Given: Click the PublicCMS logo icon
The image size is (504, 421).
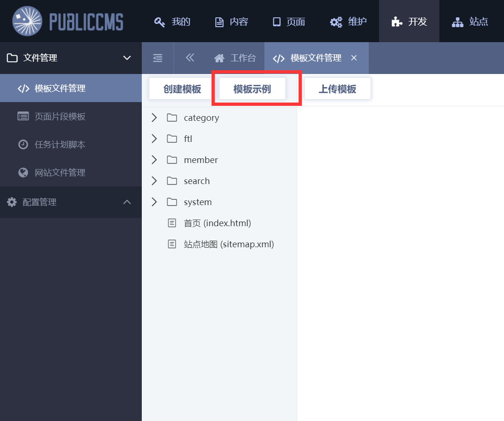Looking at the screenshot, I should [x=27, y=21].
